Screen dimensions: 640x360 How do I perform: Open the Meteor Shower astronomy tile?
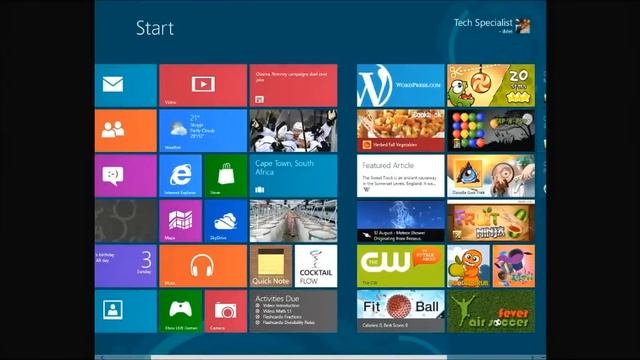[x=401, y=221]
